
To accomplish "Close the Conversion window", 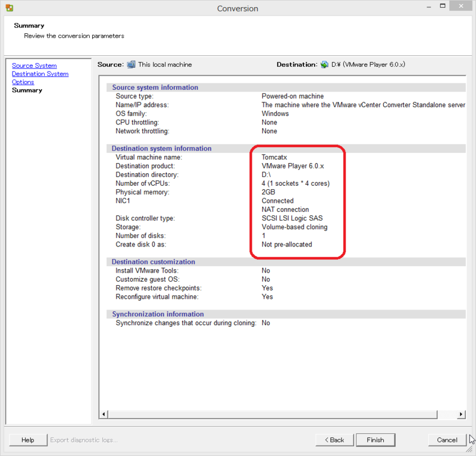I will click(461, 6).
